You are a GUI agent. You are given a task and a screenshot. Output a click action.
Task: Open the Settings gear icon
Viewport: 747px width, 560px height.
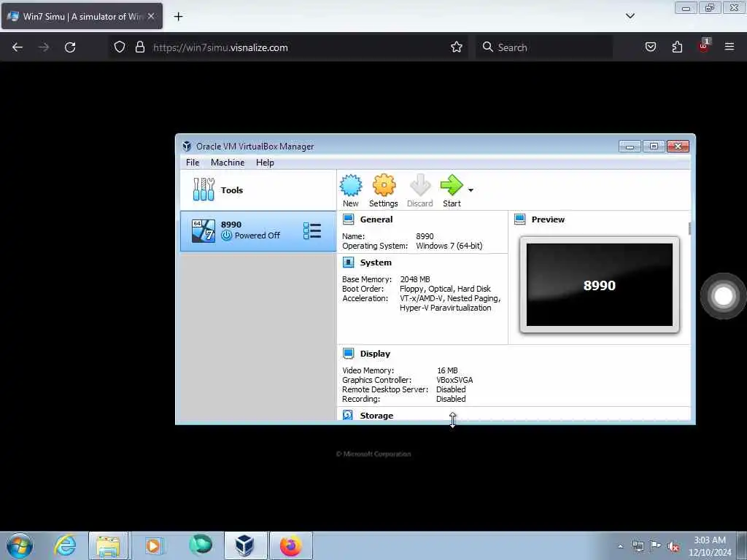[384, 185]
